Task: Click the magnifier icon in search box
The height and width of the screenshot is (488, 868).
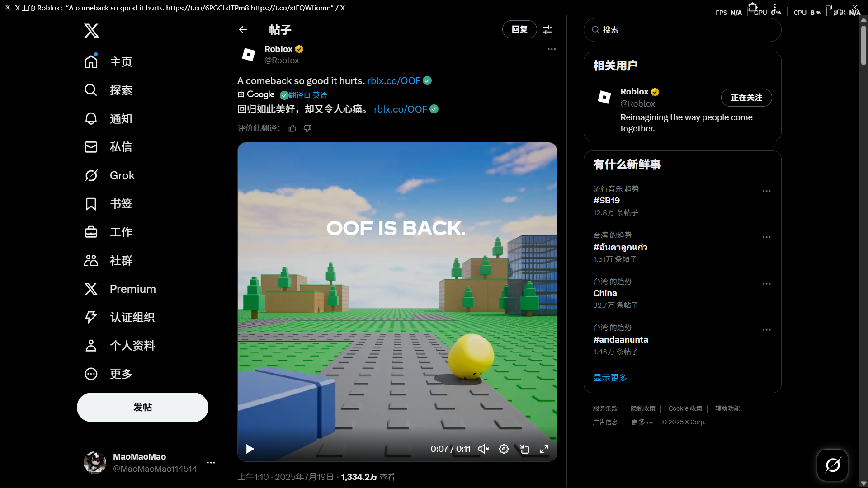Action: (595, 30)
